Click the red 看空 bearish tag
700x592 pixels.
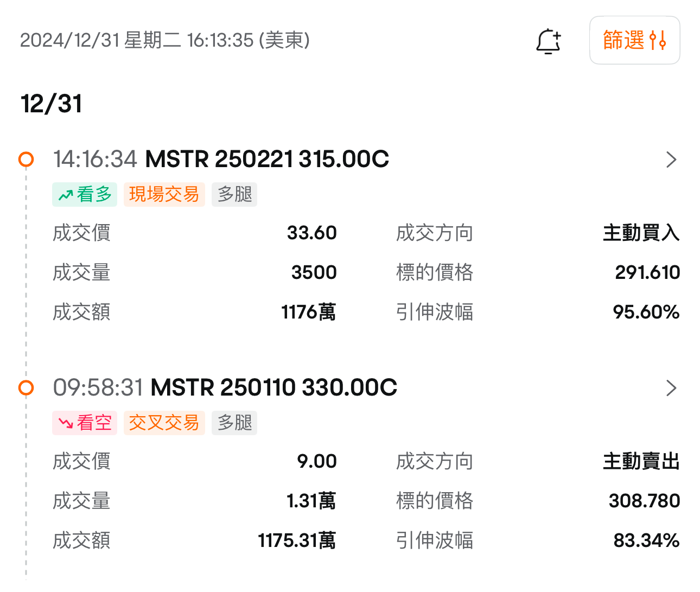coord(85,423)
